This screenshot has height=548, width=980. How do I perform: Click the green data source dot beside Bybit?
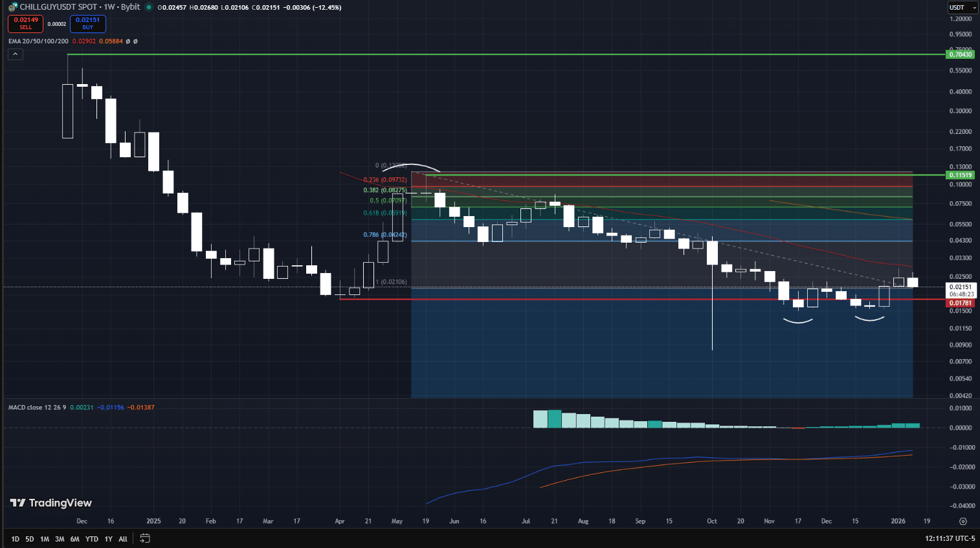150,7
